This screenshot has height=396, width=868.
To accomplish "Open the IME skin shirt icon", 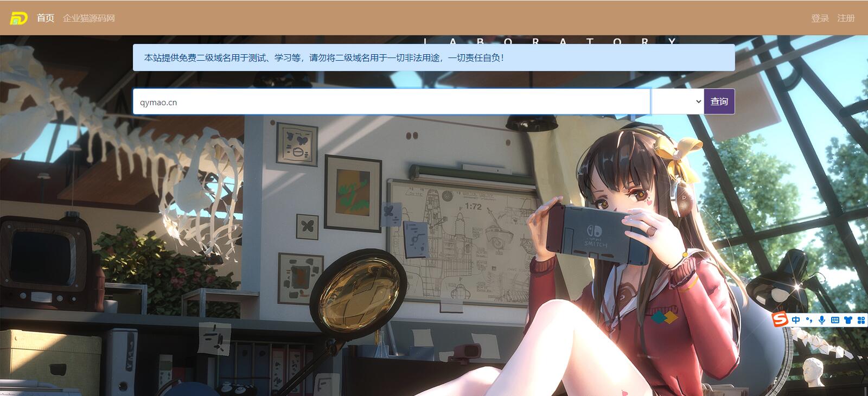I will (848, 320).
